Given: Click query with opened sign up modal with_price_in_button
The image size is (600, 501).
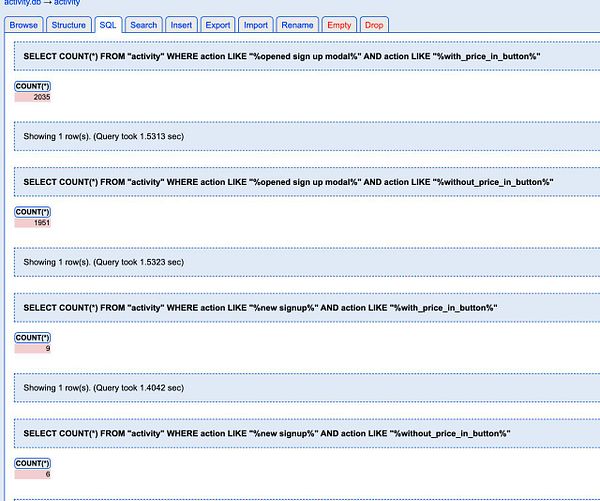Looking at the screenshot, I should click(282, 56).
